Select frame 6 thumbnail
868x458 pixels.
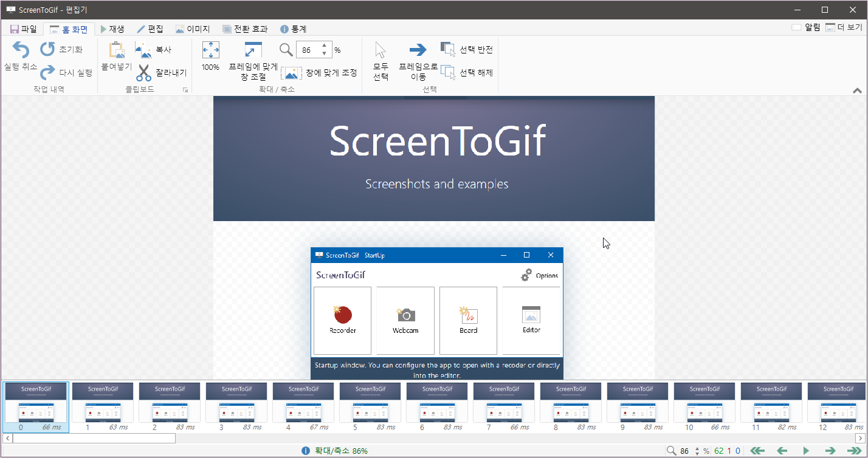(437, 407)
